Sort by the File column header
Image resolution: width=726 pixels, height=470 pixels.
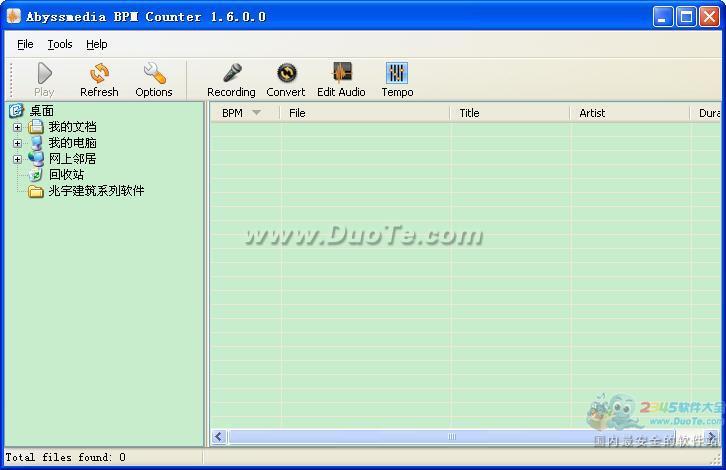tap(365, 113)
